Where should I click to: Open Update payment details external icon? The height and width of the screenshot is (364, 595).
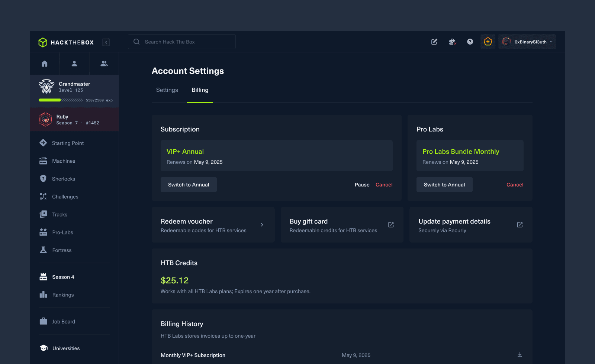pos(520,225)
